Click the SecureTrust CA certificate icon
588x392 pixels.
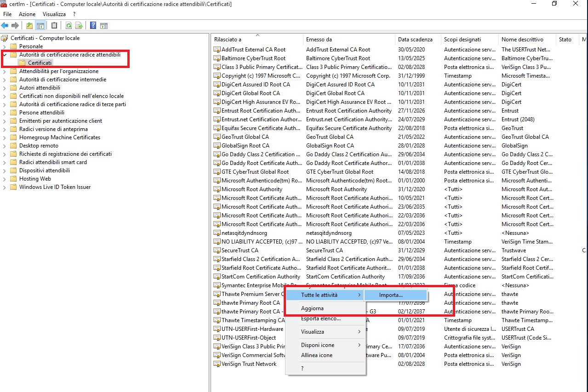(217, 250)
